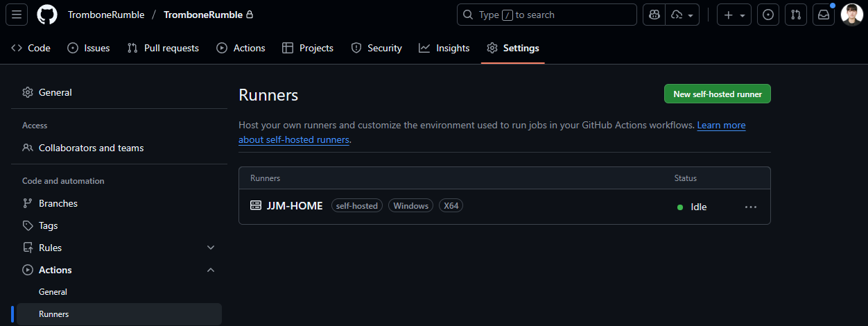The height and width of the screenshot is (326, 868).
Task: Click the self-hosted label
Action: pos(357,206)
